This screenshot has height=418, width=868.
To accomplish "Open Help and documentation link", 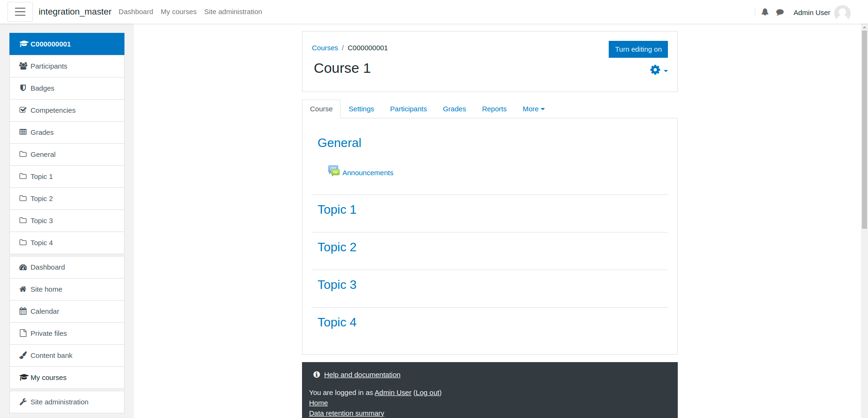I will coord(362,375).
